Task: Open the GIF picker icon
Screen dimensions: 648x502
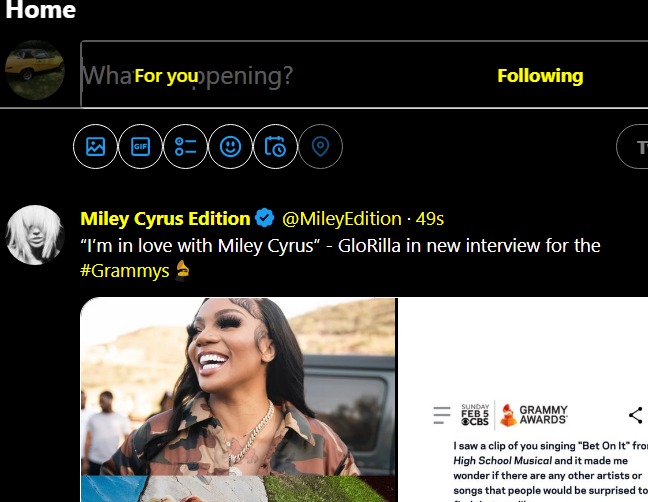Action: (140, 146)
